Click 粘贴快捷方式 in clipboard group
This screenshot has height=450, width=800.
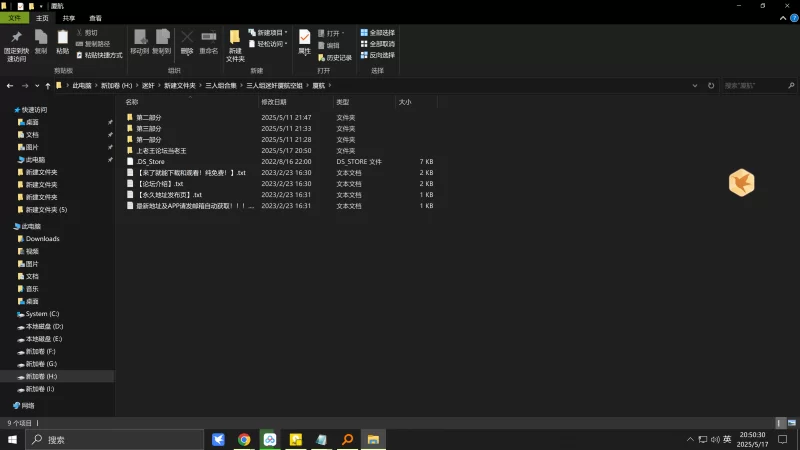tap(100, 55)
